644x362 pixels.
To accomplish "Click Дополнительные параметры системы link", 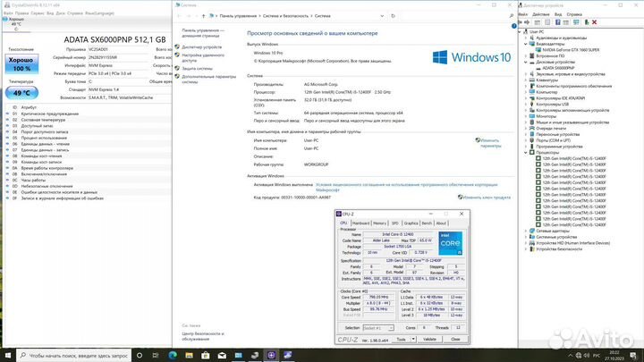I will point(208,80).
